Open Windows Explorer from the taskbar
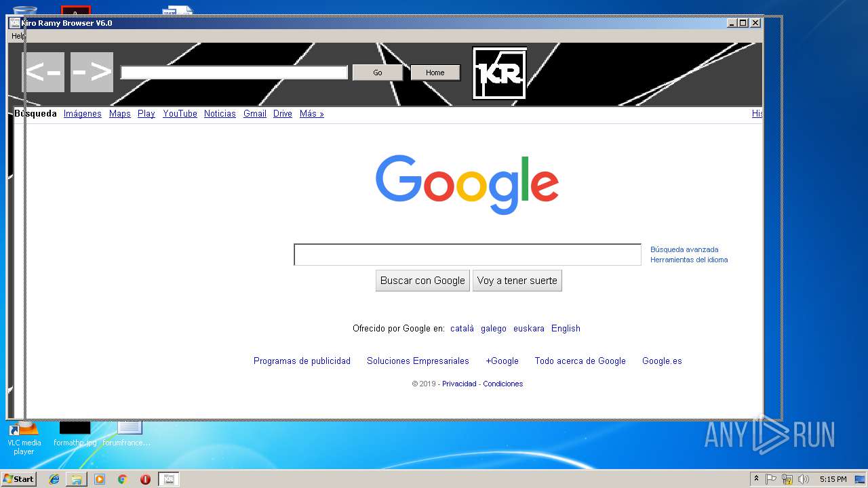The height and width of the screenshot is (488, 868). coord(77,479)
